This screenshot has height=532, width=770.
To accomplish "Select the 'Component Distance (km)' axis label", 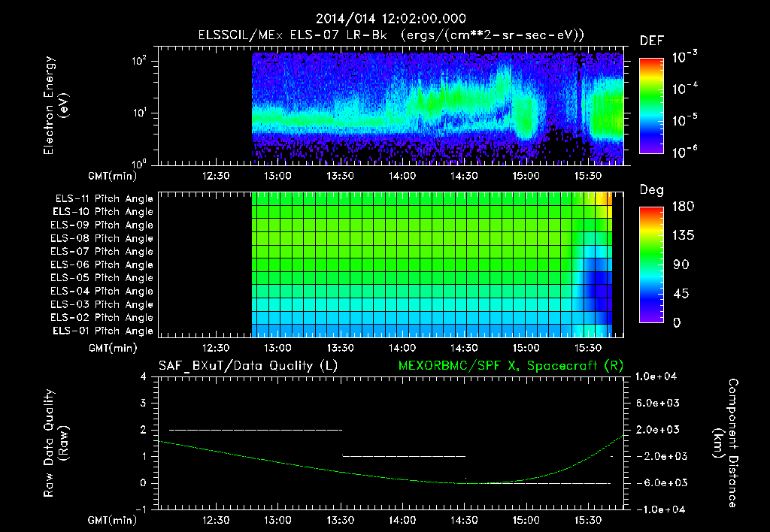I will pyautogui.click(x=726, y=443).
